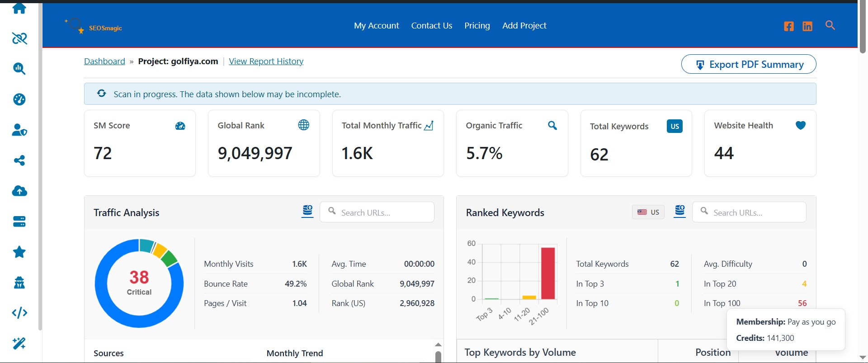Open the US country selector in Ranked Keywords
The width and height of the screenshot is (868, 363).
[648, 212]
